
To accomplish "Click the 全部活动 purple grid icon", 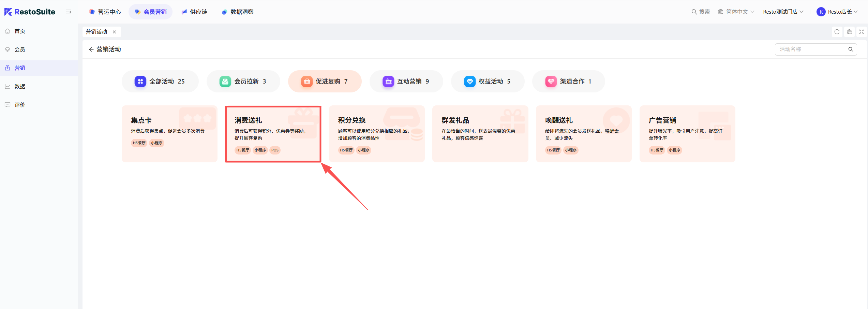I will click(x=140, y=82).
